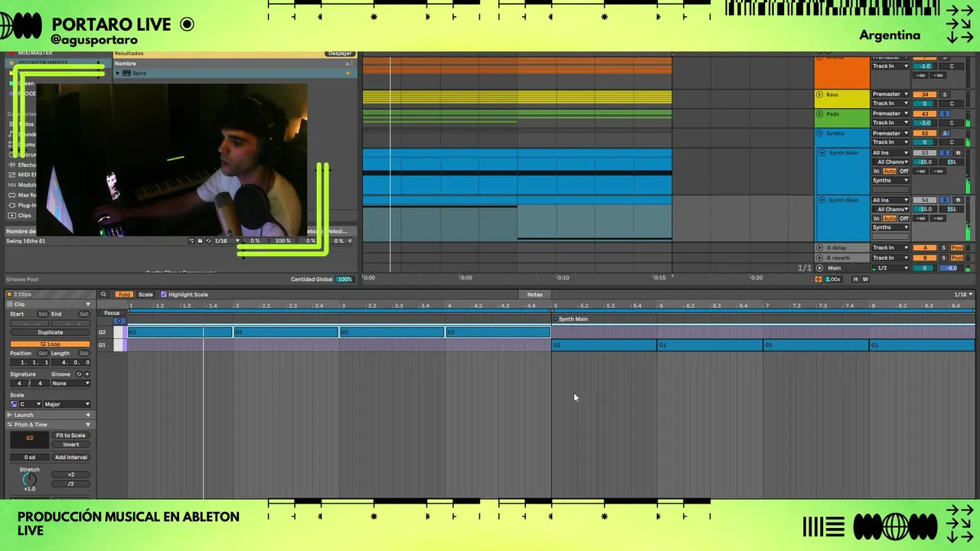980x551 pixels.
Task: Click the Focus button
Action: (112, 313)
